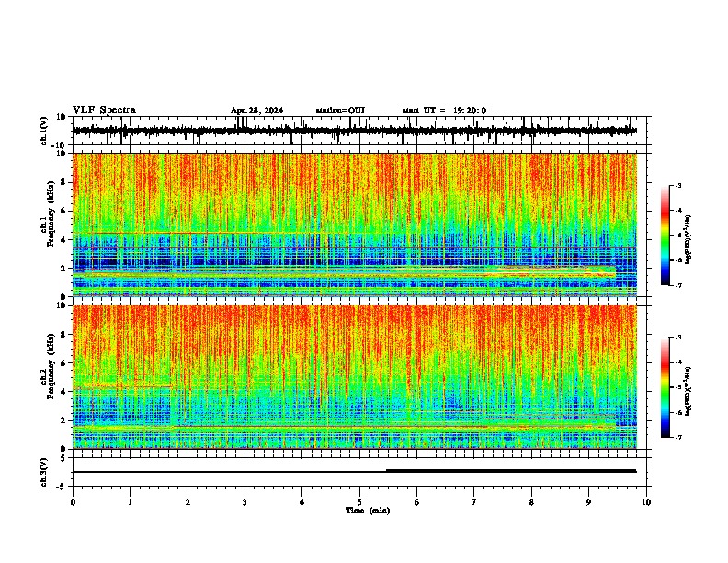Click the time axis tick label "9"
Image resolution: width=728 pixels, height=563 pixels.
[x=588, y=502]
